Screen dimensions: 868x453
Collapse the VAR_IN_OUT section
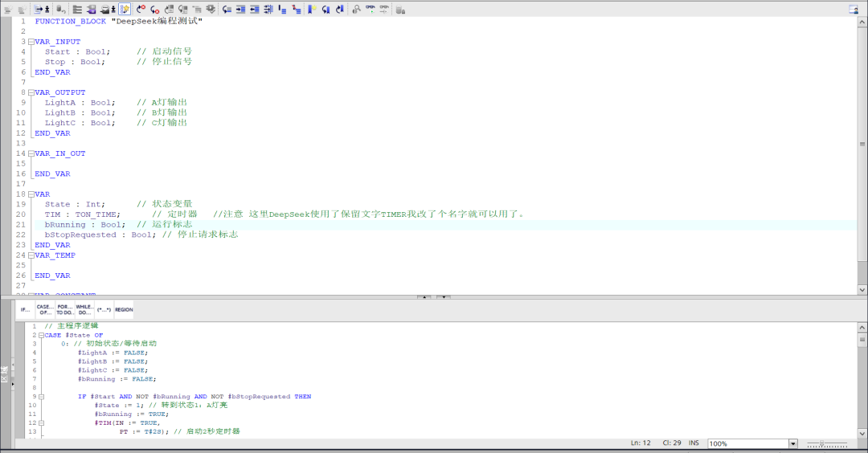31,153
